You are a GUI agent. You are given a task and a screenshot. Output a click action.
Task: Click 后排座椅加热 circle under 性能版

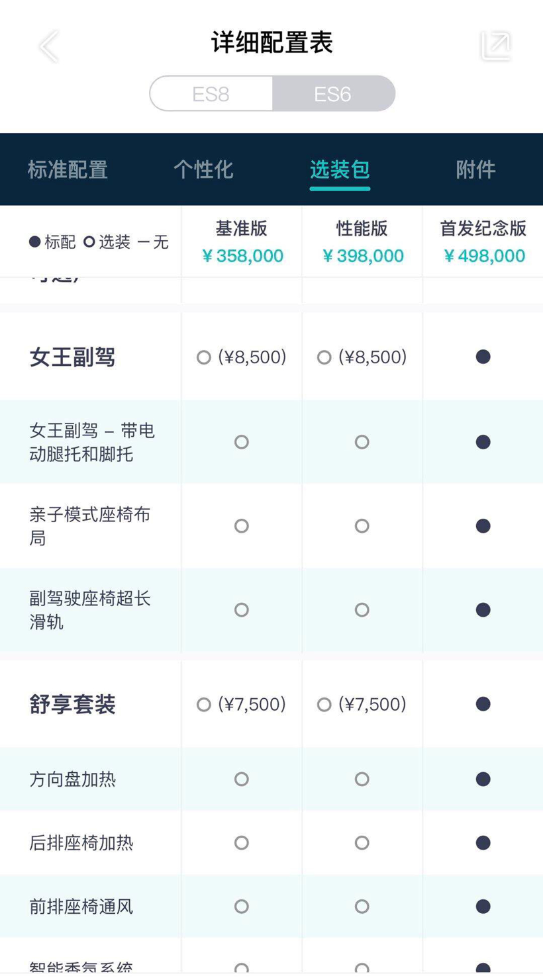[362, 843]
